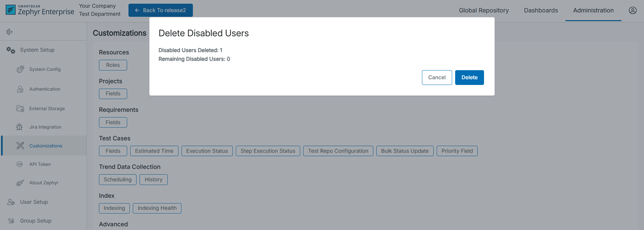
Task: Click the Jira Integration bug icon
Action: click(x=19, y=127)
